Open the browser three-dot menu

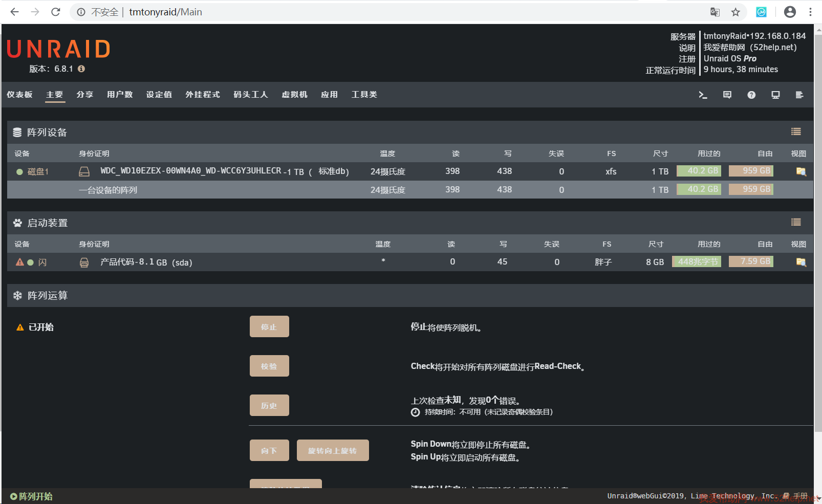(810, 12)
